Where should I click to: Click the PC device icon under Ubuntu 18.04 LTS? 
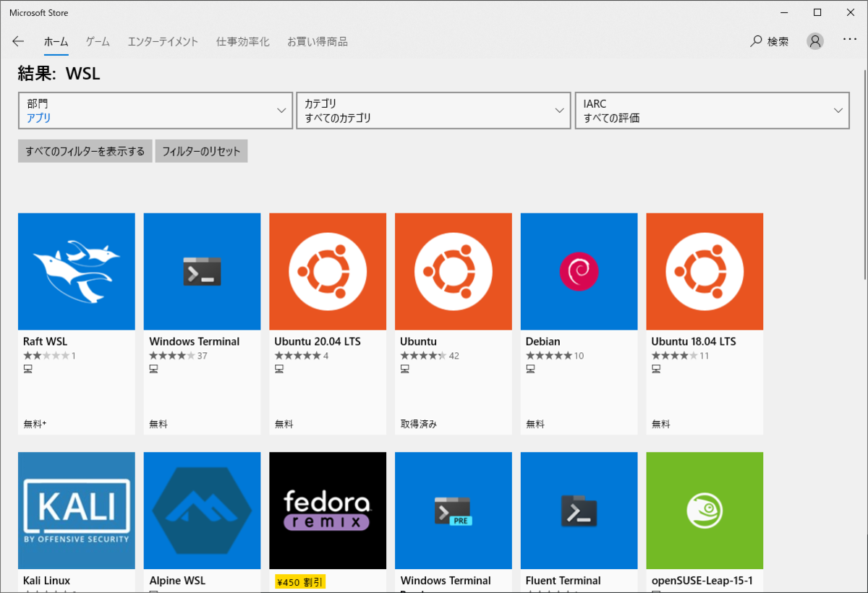(656, 370)
